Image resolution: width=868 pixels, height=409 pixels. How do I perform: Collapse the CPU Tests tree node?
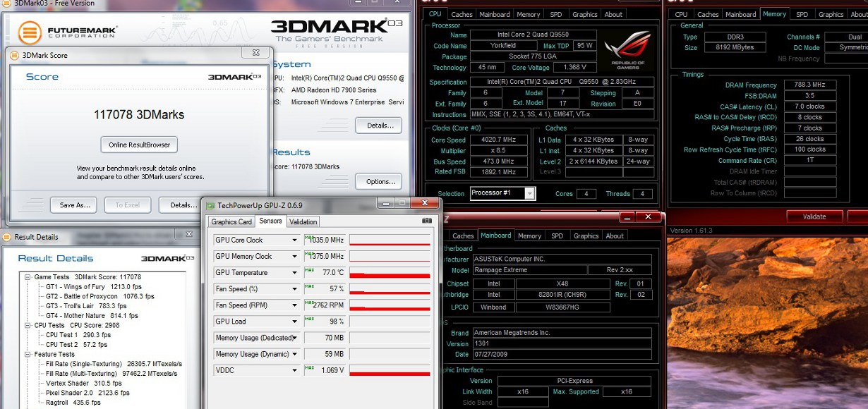pos(28,326)
